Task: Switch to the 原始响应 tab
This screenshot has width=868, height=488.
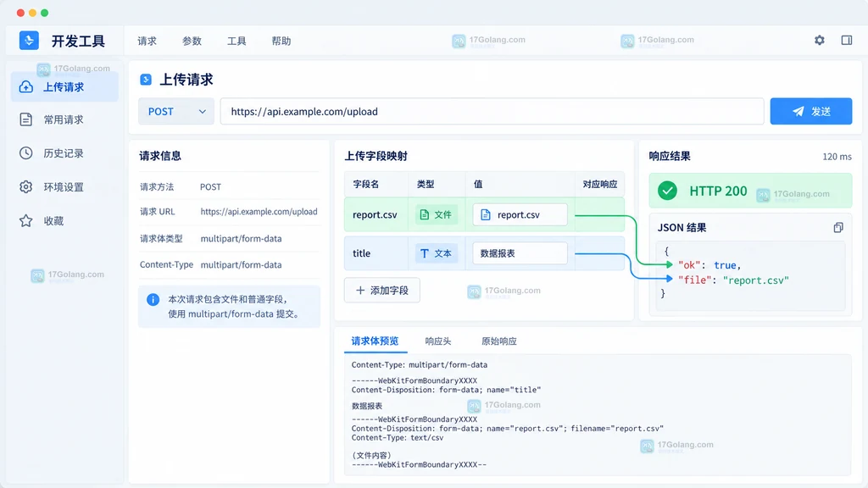Action: point(498,341)
